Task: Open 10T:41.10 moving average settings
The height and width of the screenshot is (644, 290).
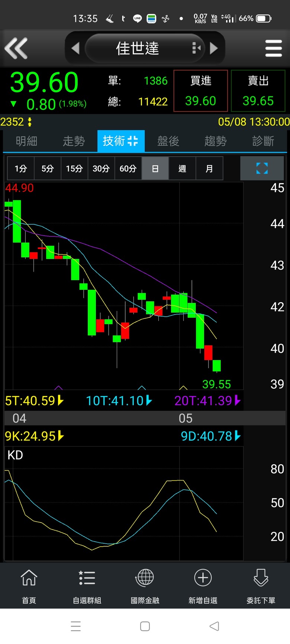Action: [119, 401]
